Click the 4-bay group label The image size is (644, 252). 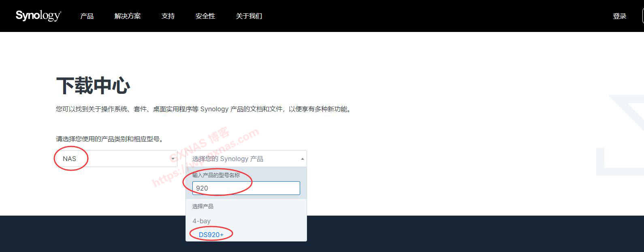tap(201, 221)
